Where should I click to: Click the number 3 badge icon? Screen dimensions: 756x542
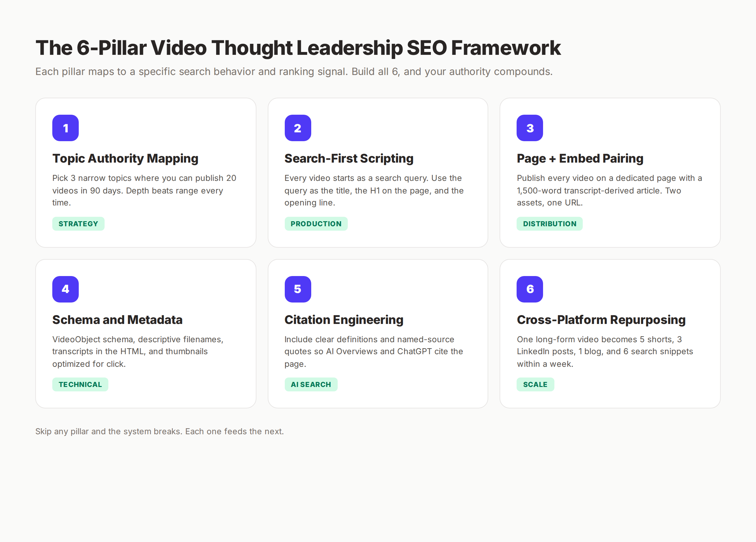pos(530,128)
